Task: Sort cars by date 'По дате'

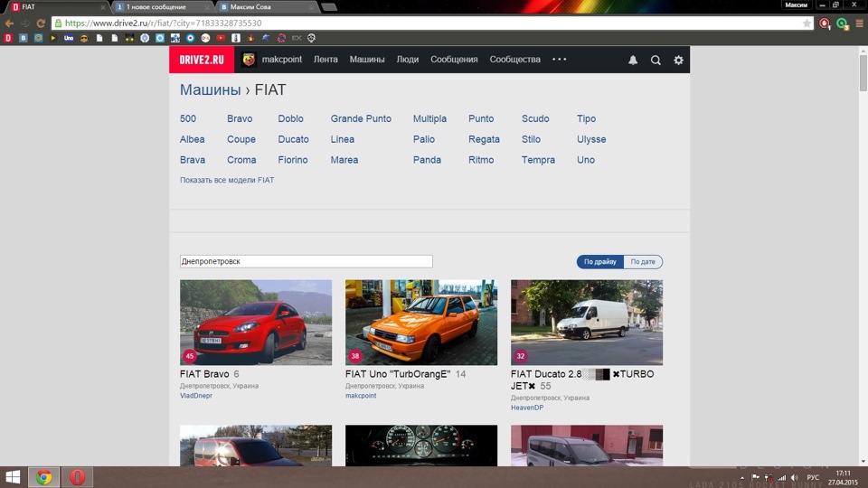Action: point(643,262)
